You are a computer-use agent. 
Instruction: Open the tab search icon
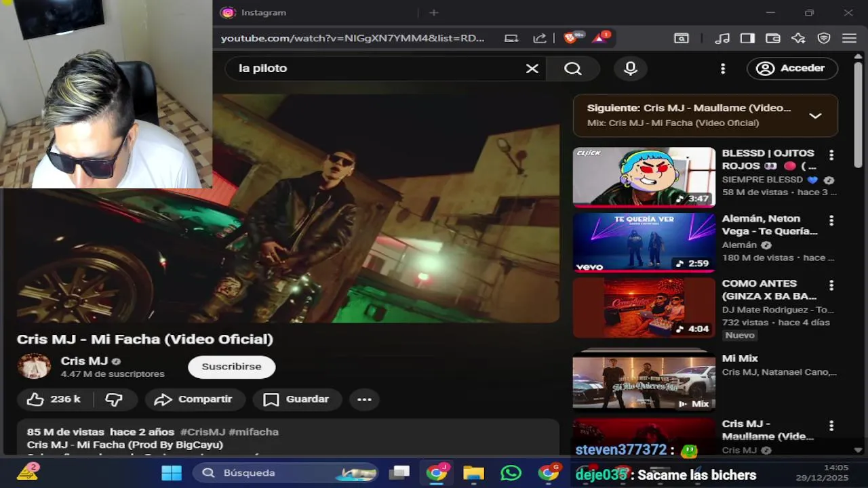[x=682, y=39]
